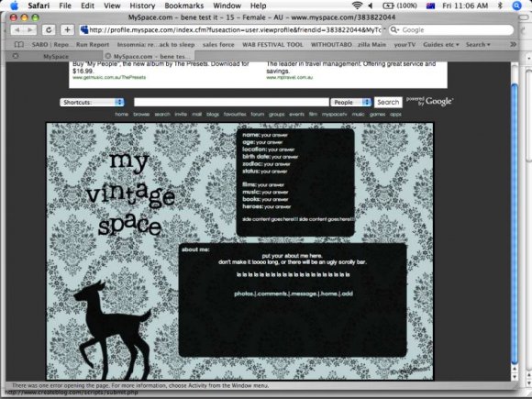Open the Guides etc bookmark folder
Image resolution: width=532 pixels, height=399 pixels.
pyautogui.click(x=440, y=44)
